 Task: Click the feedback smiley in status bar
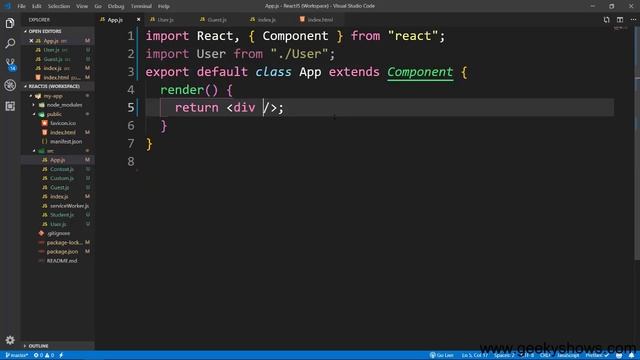click(x=619, y=356)
